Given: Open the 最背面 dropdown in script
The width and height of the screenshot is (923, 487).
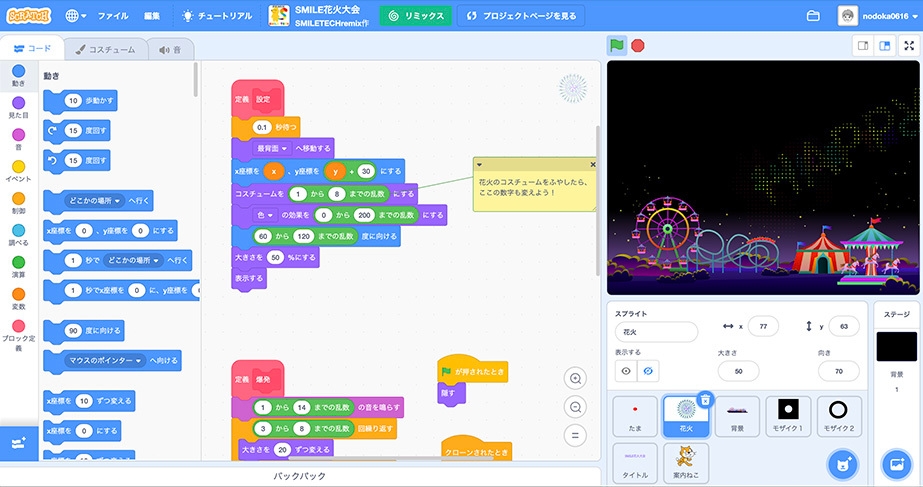Looking at the screenshot, I should coord(272,148).
